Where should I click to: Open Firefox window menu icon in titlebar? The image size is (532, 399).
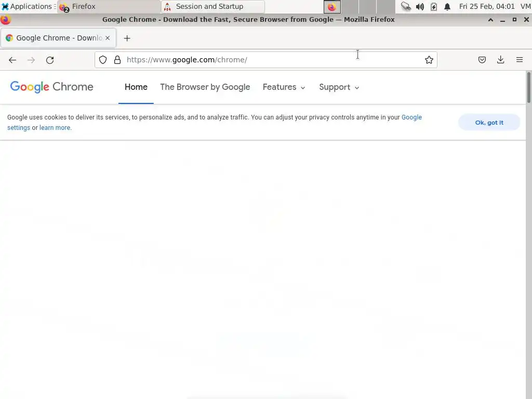pos(5,20)
